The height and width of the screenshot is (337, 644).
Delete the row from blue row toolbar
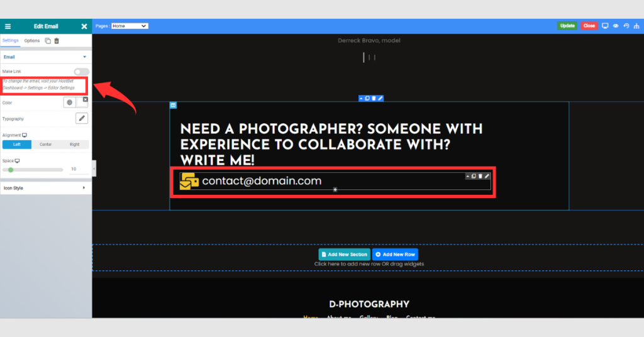coord(374,99)
